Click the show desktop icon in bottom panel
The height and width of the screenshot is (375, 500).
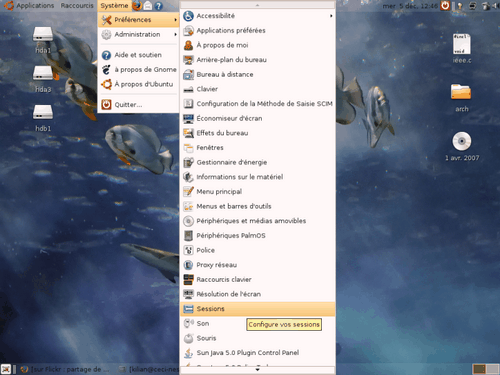click(x=6, y=369)
